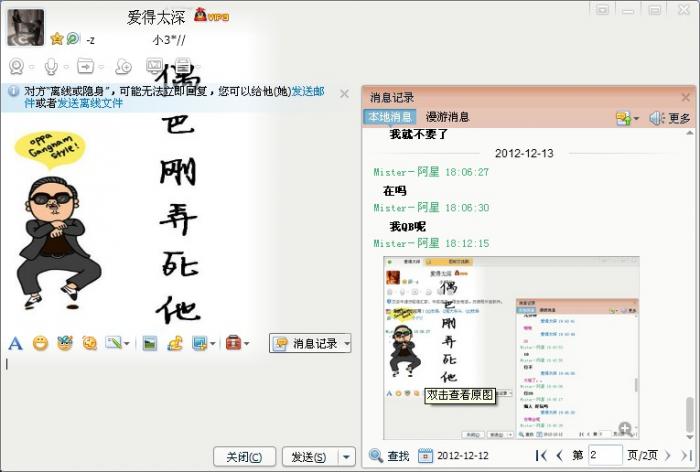Start a voice call with microphone icon
Viewport: 700px width, 472px height.
tap(51, 67)
